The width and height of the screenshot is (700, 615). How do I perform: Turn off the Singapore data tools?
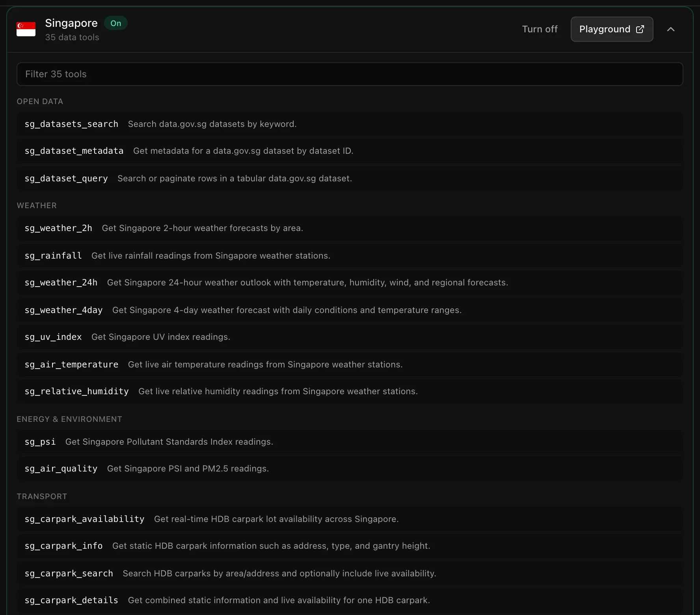(540, 29)
